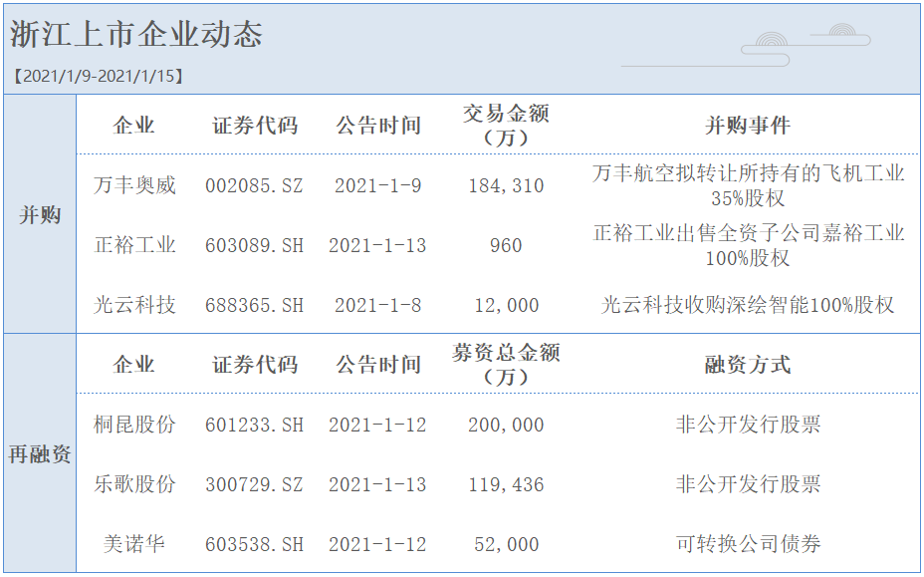Select the 募资总金额（万） column header

pyautogui.click(x=506, y=364)
